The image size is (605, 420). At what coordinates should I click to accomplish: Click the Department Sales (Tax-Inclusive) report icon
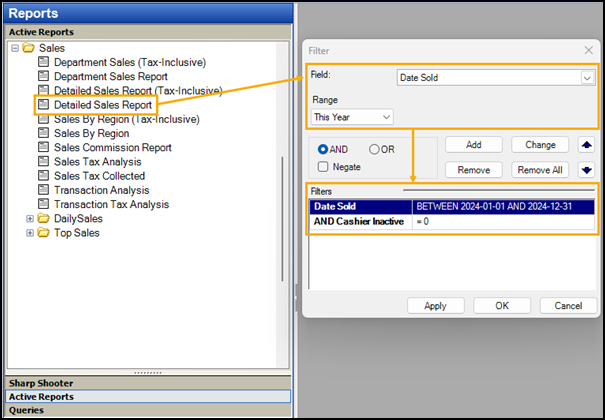44,62
